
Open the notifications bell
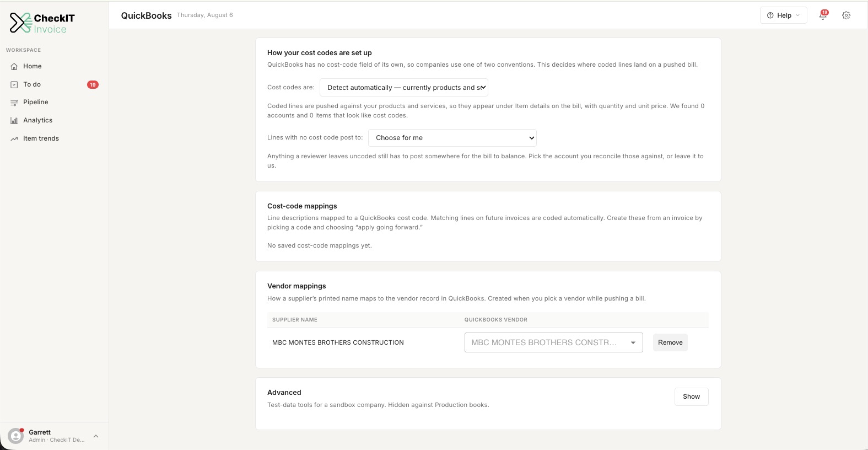point(823,15)
